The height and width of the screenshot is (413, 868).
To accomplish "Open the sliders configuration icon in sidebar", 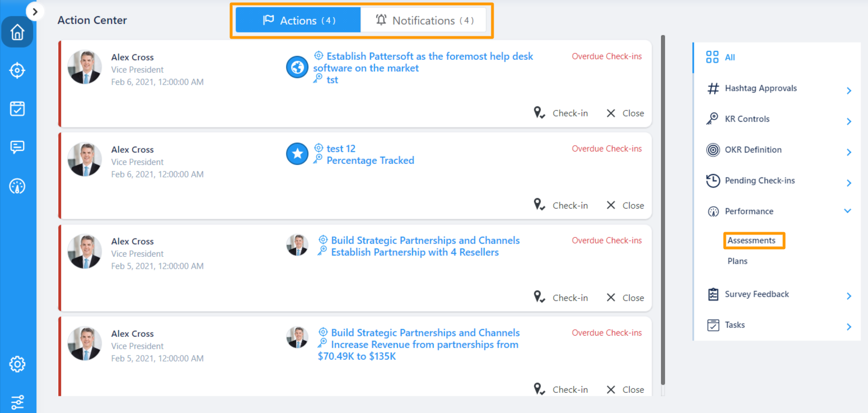I will click(x=17, y=402).
